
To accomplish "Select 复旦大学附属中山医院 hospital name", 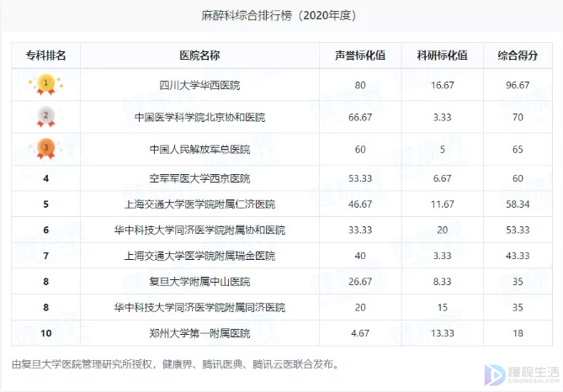I will tap(199, 282).
